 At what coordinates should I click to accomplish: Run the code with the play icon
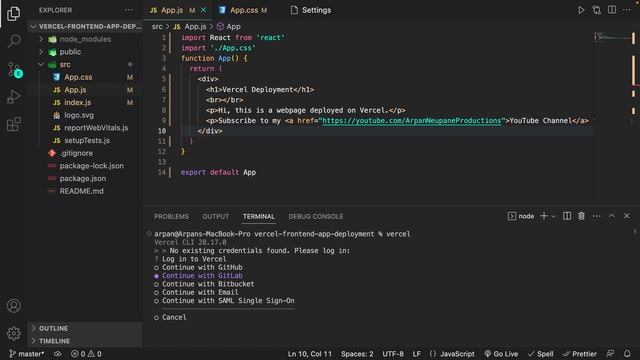[581, 10]
